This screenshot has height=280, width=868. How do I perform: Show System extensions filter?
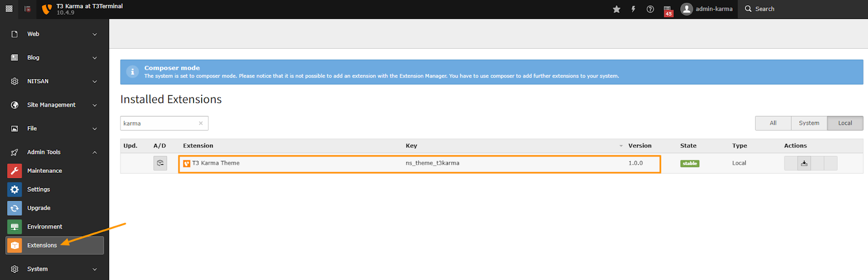(809, 123)
